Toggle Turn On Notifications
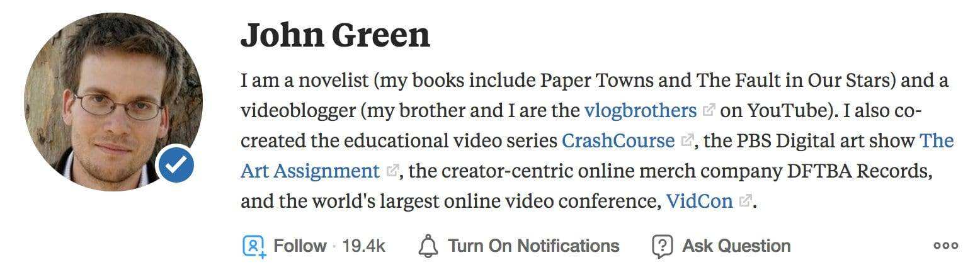980x267 pixels. (533, 246)
